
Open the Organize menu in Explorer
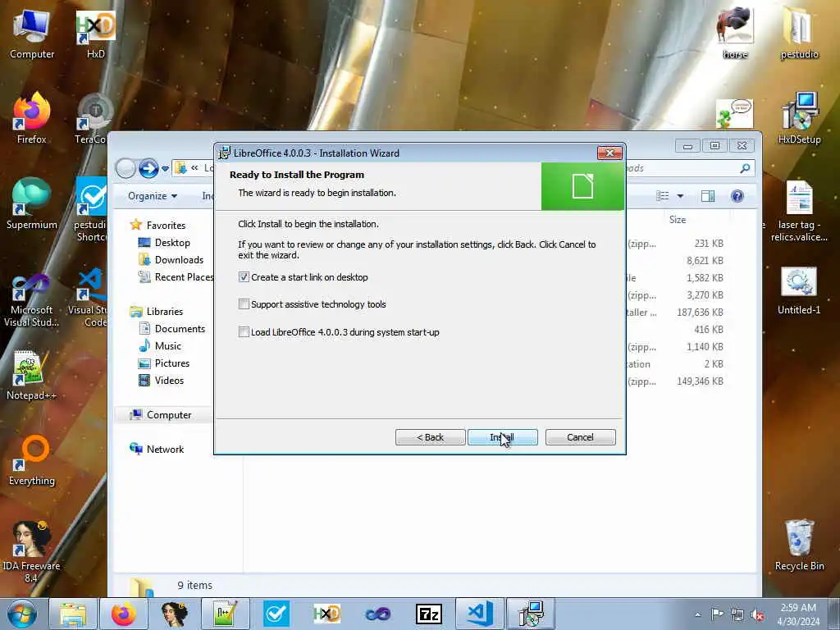pos(153,196)
